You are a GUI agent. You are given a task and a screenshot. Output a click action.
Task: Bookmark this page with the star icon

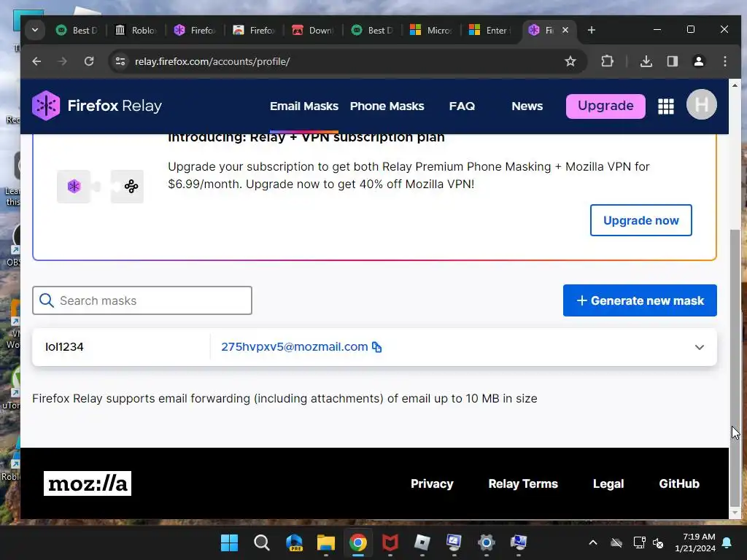click(570, 61)
